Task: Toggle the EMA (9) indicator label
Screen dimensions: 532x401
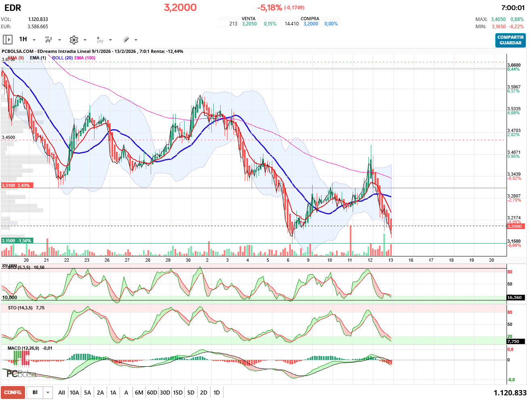Action: (x=16, y=58)
